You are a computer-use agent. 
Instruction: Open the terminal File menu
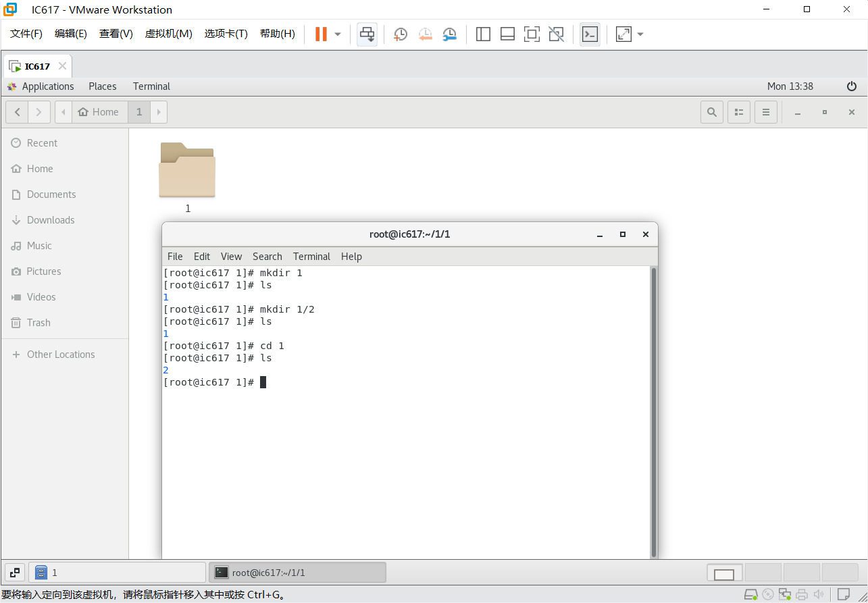pyautogui.click(x=175, y=257)
